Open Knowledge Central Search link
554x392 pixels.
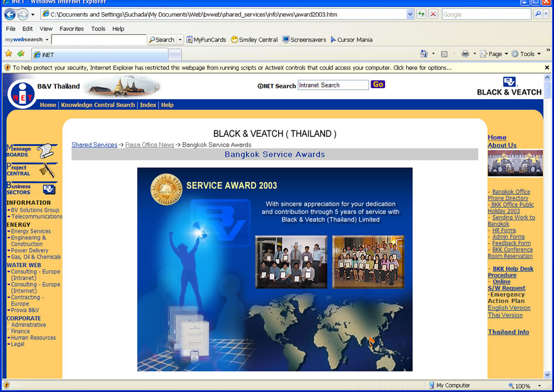pos(98,105)
